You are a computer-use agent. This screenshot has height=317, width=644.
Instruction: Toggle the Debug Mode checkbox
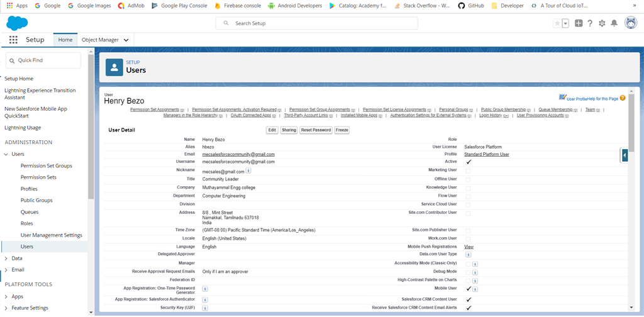coord(468,272)
